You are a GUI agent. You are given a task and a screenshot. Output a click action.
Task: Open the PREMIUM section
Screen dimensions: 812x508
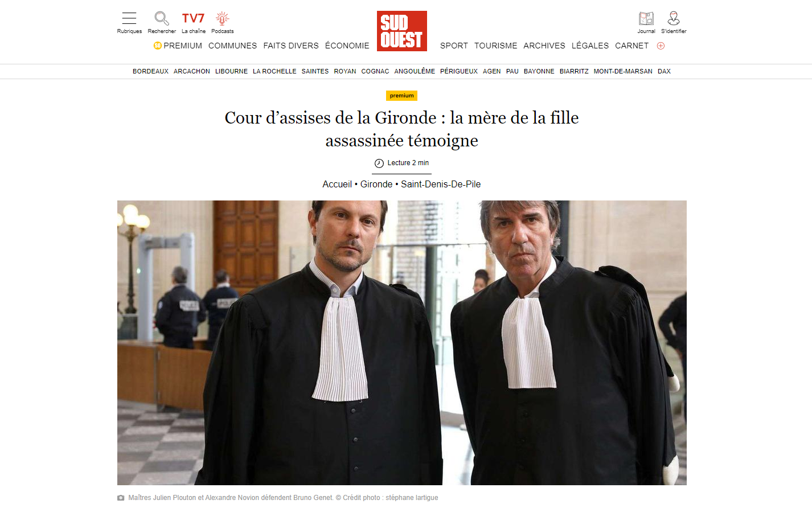click(x=178, y=46)
